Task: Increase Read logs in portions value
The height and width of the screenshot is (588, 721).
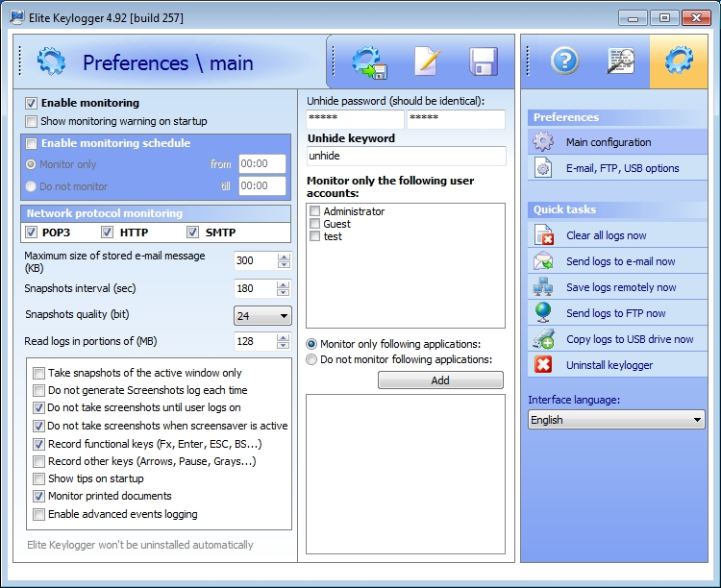Action: 284,337
